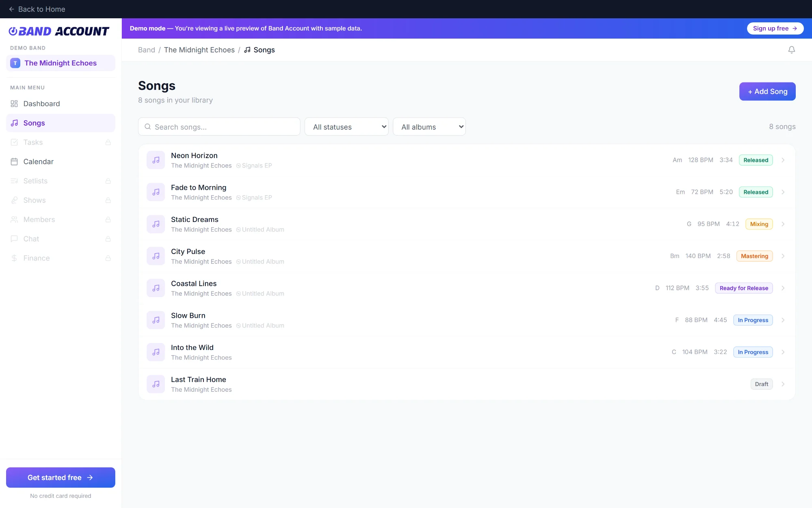Open the All statuses dropdown
Image resolution: width=812 pixels, height=508 pixels.
click(346, 127)
